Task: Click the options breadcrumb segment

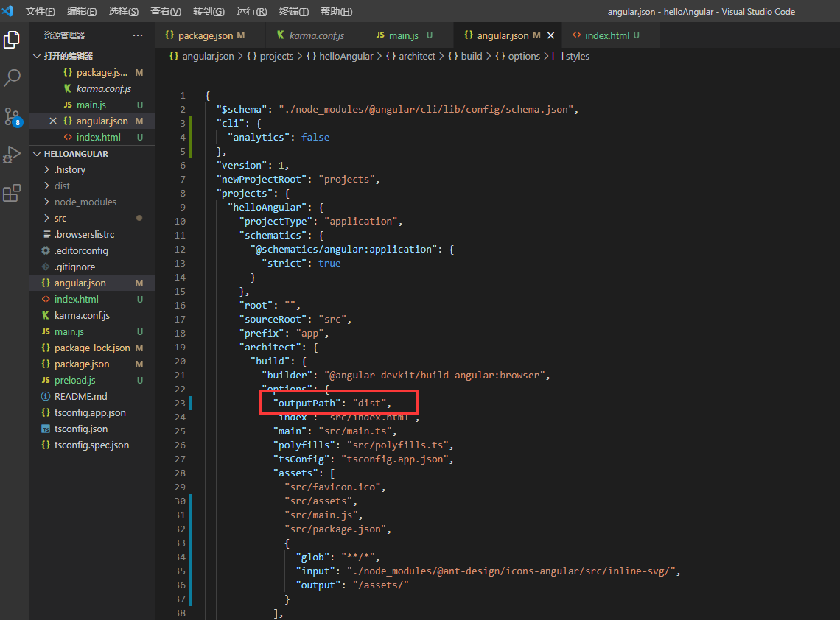Action: tap(518, 56)
